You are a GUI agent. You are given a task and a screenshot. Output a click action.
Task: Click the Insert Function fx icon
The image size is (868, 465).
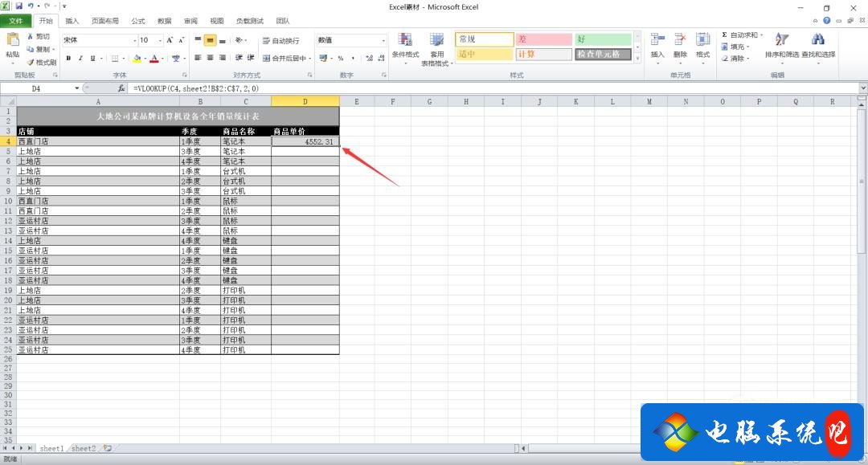pos(121,88)
